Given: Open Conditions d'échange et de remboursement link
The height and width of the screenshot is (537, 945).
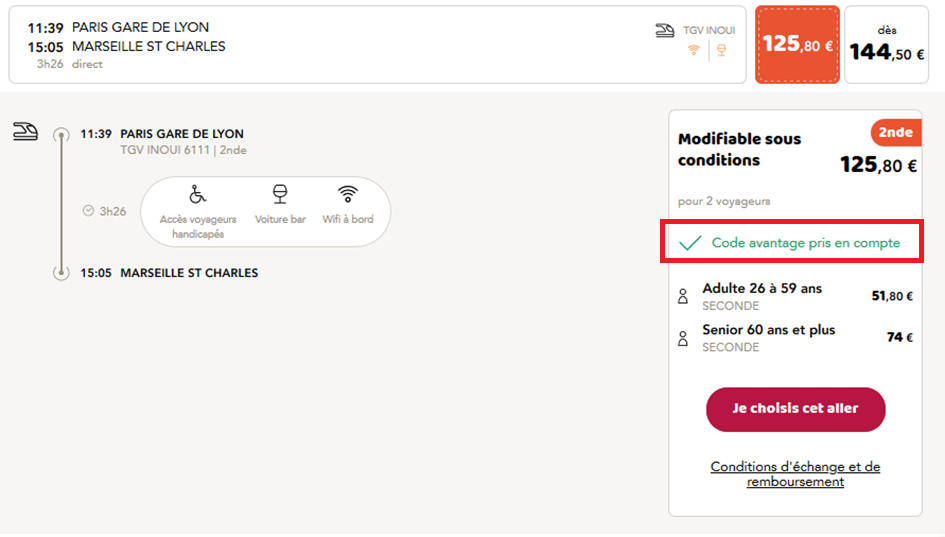Looking at the screenshot, I should pyautogui.click(x=795, y=474).
